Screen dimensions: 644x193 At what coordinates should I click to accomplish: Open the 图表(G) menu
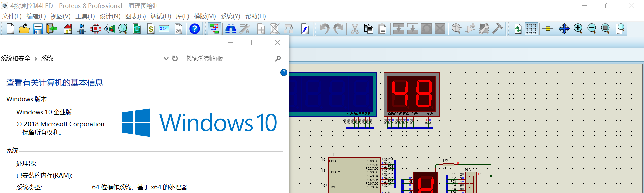(x=136, y=16)
